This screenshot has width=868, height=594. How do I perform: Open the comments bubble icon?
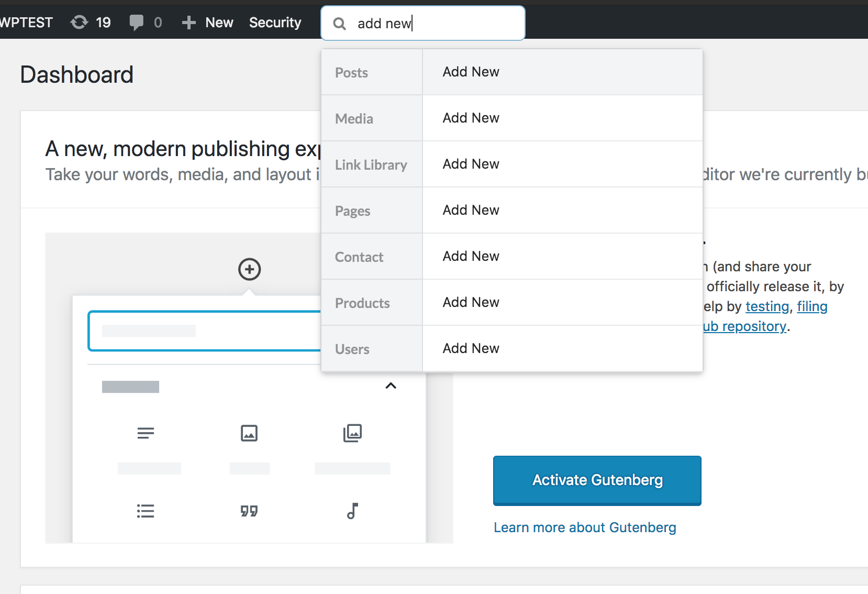136,23
